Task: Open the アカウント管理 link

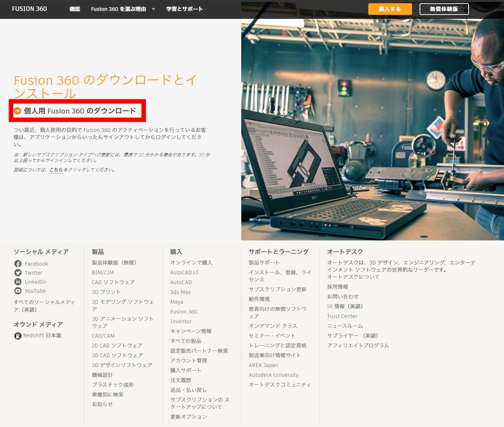Action: pos(189,361)
